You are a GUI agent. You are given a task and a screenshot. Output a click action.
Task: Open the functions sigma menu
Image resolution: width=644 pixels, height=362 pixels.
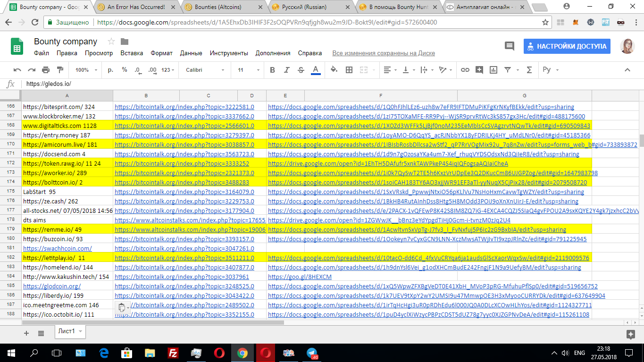(x=529, y=70)
